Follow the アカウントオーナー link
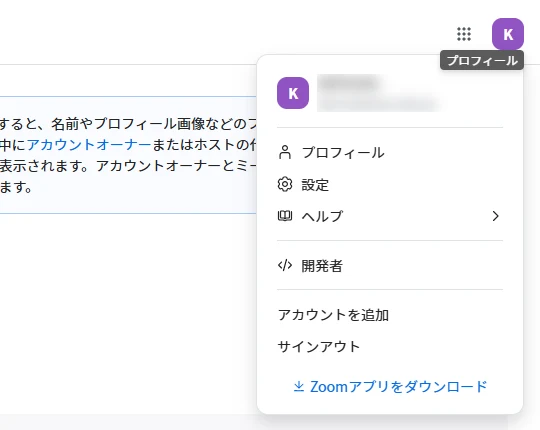 point(89,145)
